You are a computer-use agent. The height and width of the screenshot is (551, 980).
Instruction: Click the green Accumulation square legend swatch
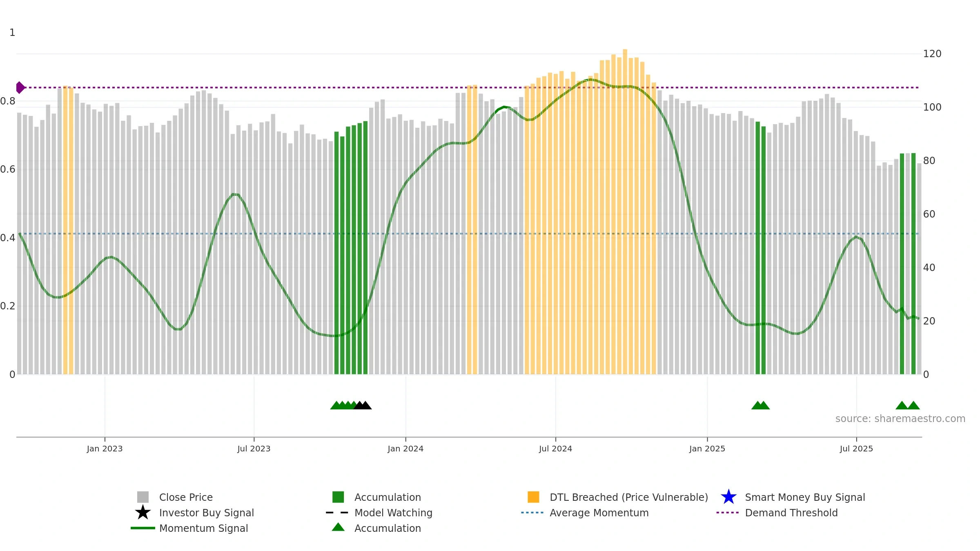[x=338, y=497]
